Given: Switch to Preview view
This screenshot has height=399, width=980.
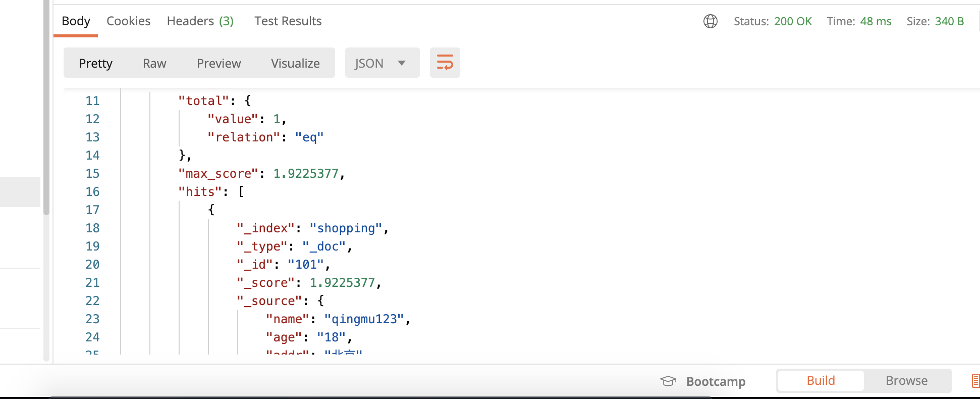Looking at the screenshot, I should click(x=219, y=63).
